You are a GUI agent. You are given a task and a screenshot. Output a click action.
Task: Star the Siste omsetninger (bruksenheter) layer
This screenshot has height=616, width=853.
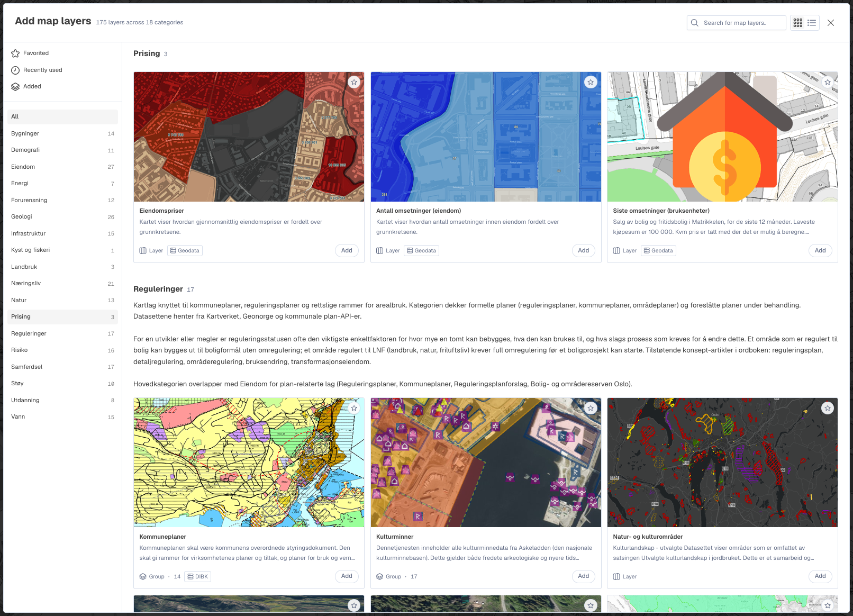point(828,82)
